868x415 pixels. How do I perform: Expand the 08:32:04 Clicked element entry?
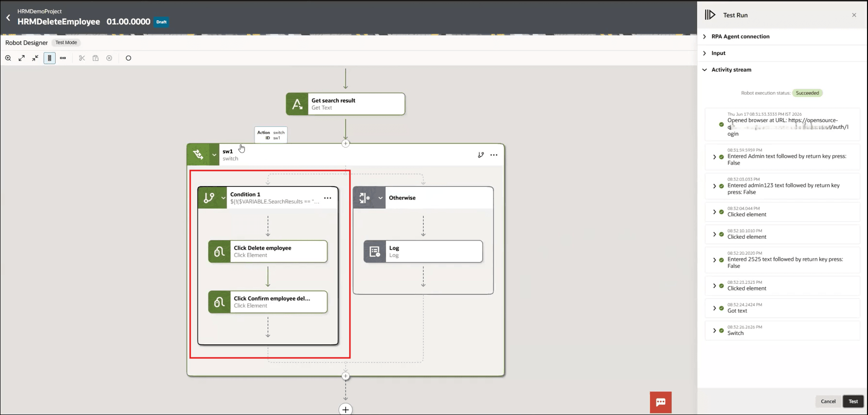tap(715, 212)
